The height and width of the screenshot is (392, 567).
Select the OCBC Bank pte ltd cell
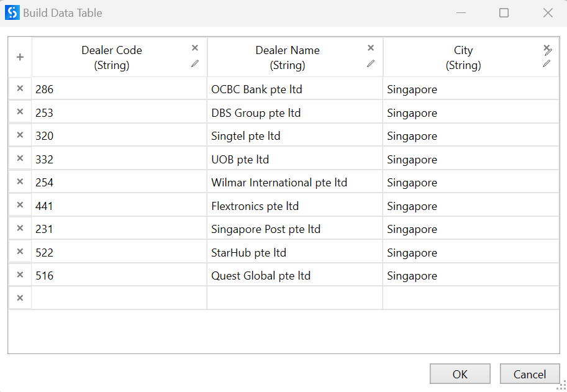[295, 89]
